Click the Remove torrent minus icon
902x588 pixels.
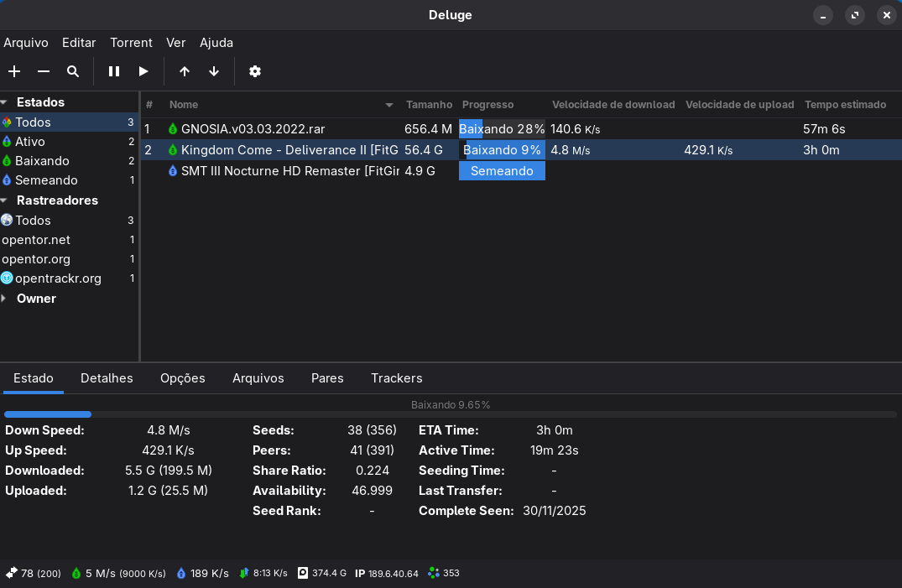click(44, 71)
